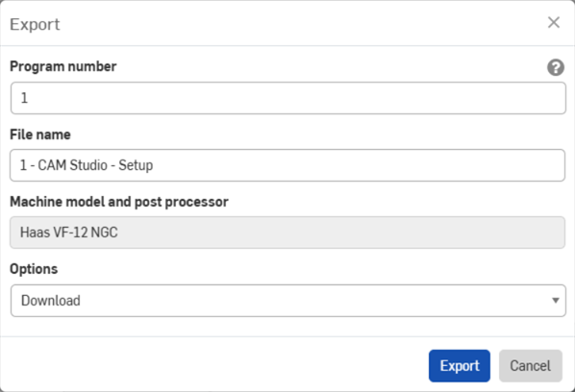This screenshot has height=392, width=575.
Task: Click the Cancel button
Action: 530,366
